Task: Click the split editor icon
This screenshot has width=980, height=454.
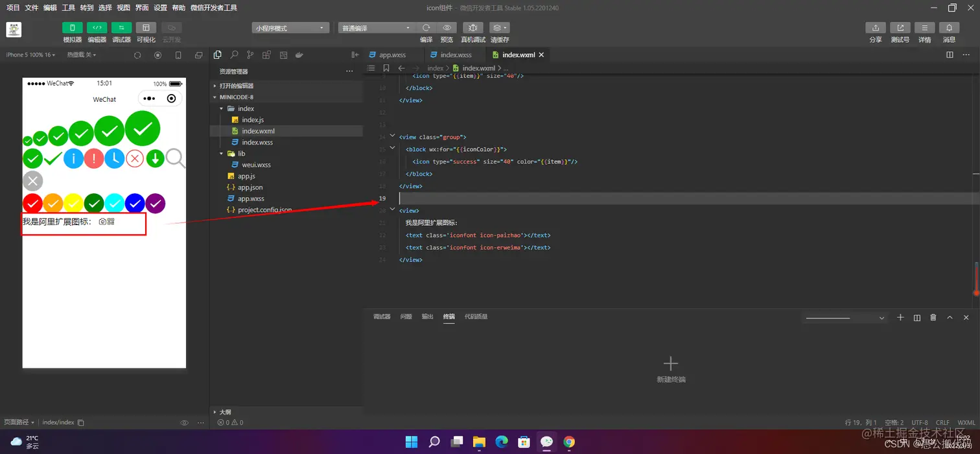Action: coord(950,55)
